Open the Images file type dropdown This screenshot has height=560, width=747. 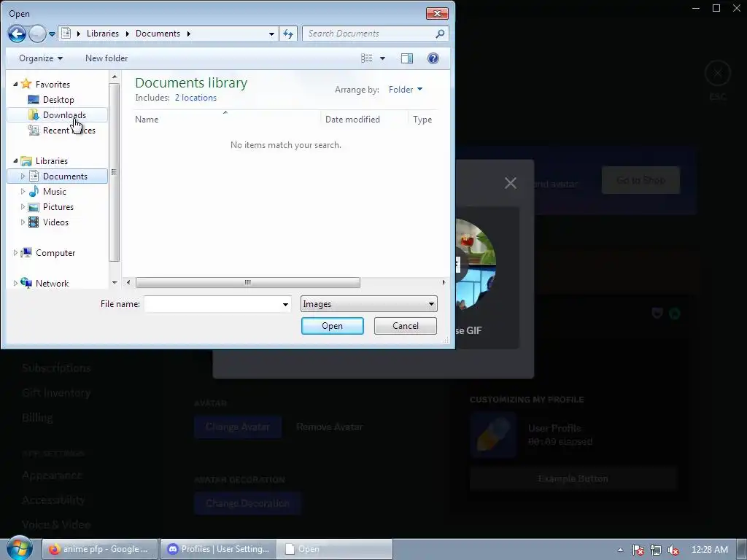368,304
